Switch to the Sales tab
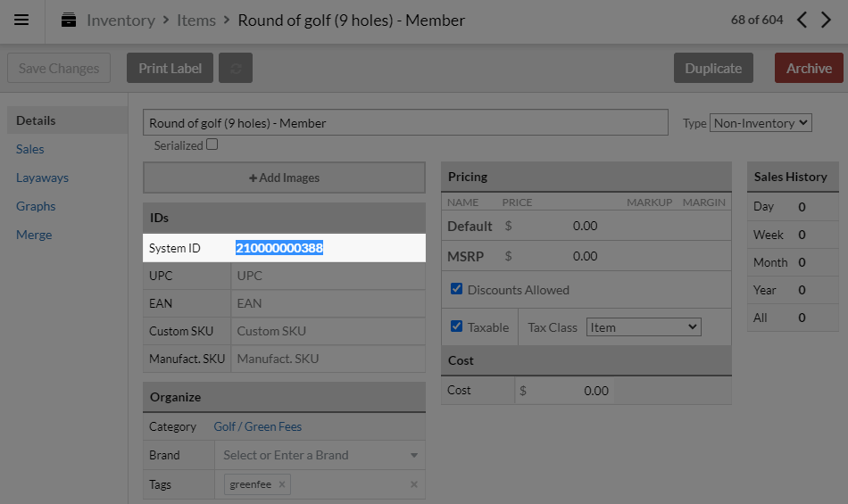The width and height of the screenshot is (848, 504). 29,149
